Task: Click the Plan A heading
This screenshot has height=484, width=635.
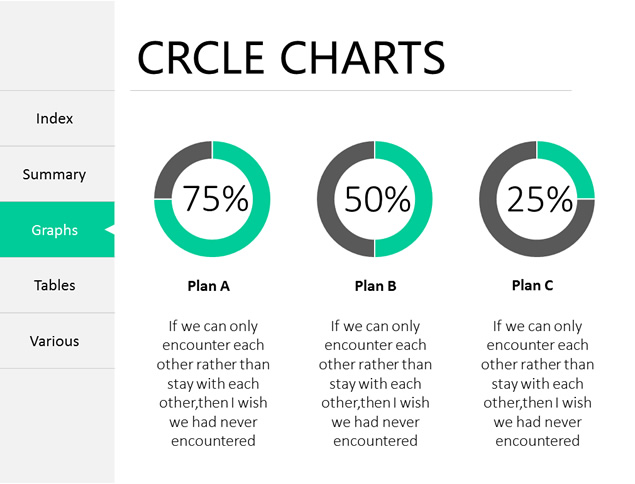Action: (209, 286)
